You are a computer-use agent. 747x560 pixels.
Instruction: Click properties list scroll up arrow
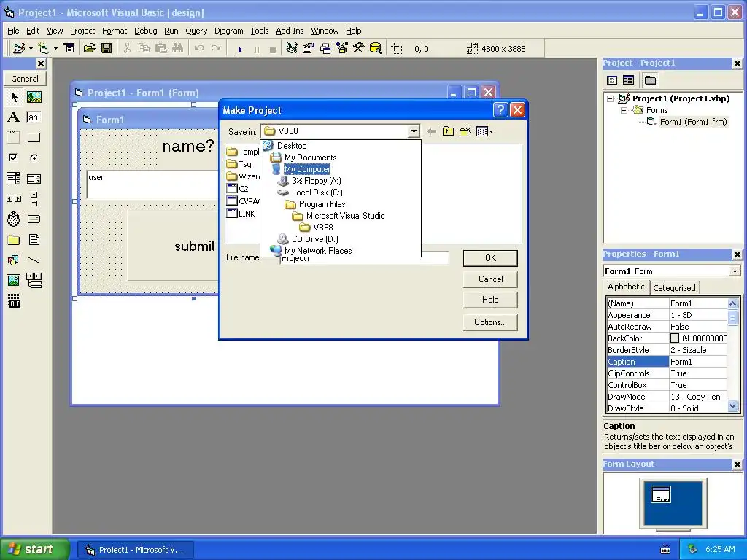point(732,303)
